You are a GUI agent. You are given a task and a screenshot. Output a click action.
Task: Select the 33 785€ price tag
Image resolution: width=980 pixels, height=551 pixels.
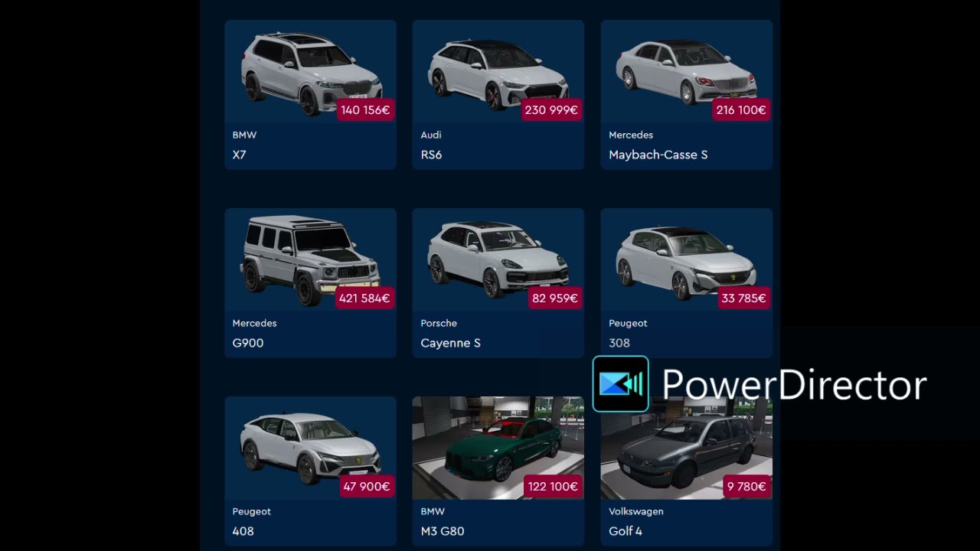pos(743,298)
